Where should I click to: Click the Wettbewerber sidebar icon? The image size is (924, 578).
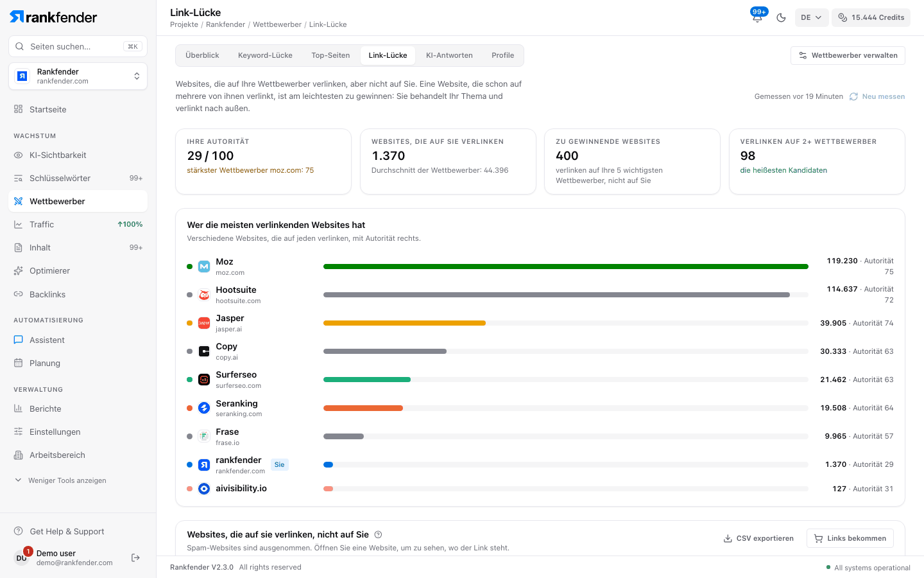click(x=18, y=202)
